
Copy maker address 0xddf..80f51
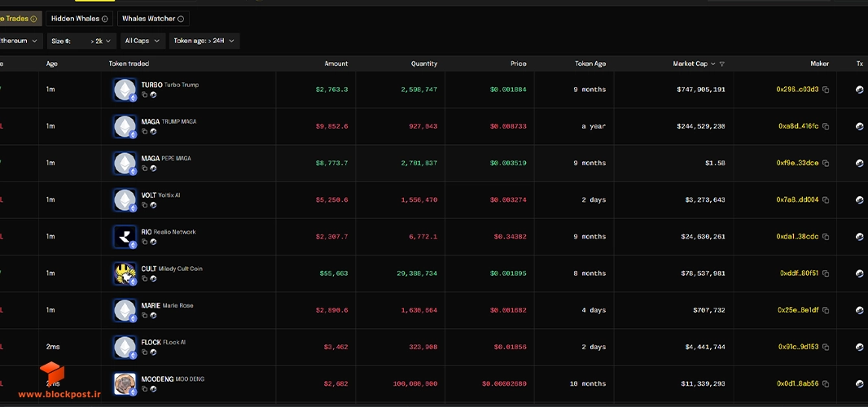[x=826, y=274]
